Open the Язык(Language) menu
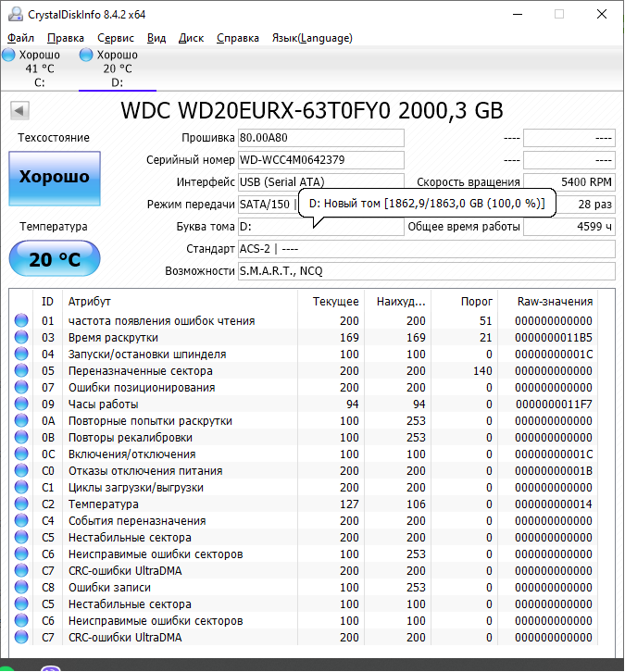 (311, 38)
